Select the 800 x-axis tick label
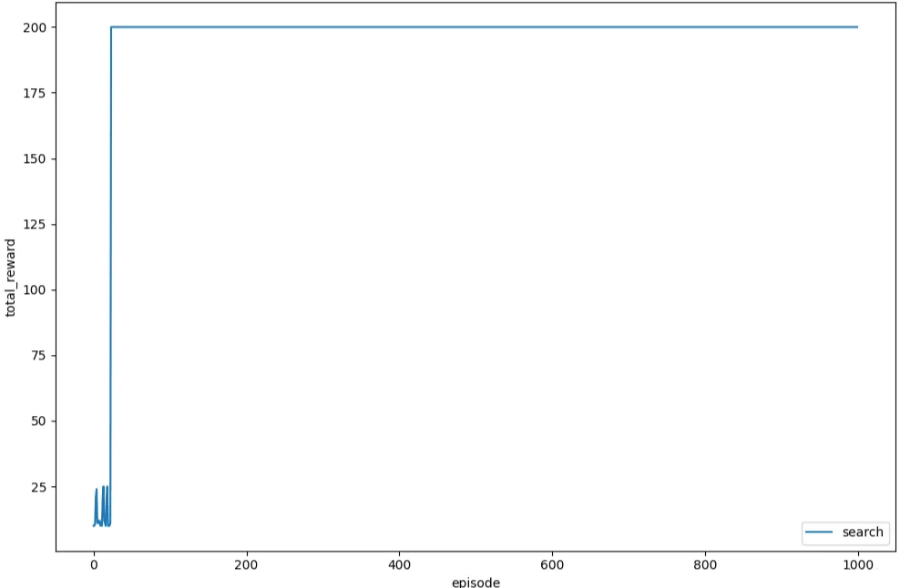The image size is (900, 588). pos(705,564)
